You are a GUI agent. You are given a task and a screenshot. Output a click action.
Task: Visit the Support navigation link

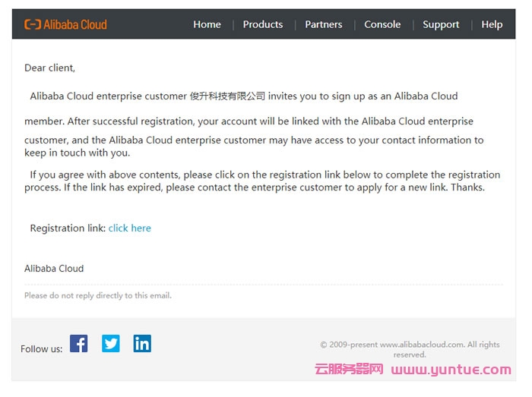tap(441, 24)
